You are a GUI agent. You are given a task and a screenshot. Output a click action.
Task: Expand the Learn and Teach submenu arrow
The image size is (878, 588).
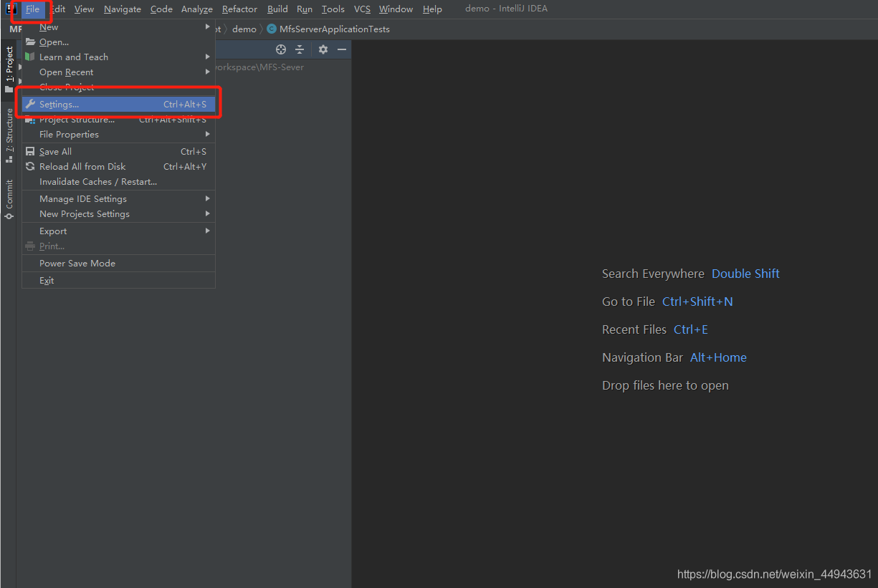point(208,57)
